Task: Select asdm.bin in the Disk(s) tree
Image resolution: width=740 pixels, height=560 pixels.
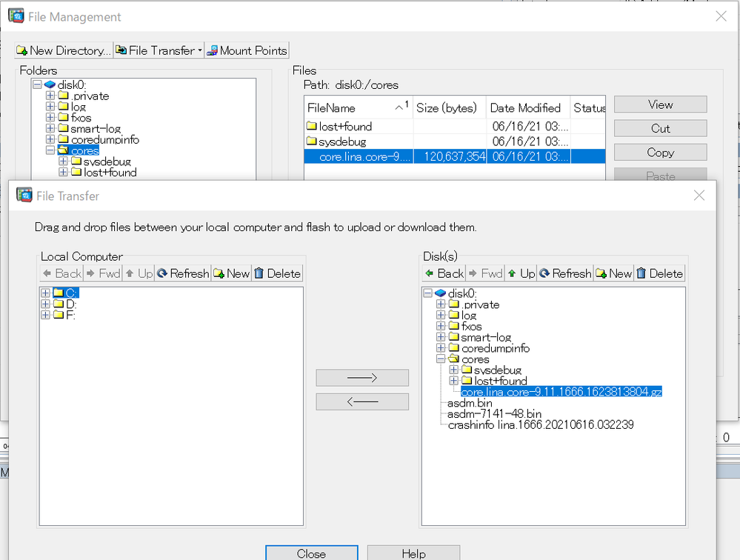Action: pos(470,403)
